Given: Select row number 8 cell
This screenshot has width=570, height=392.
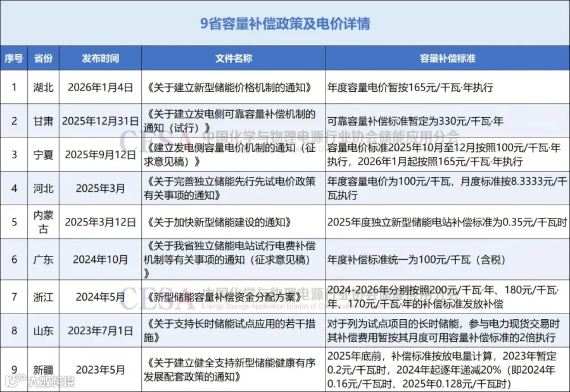Looking at the screenshot, I should point(14,331).
